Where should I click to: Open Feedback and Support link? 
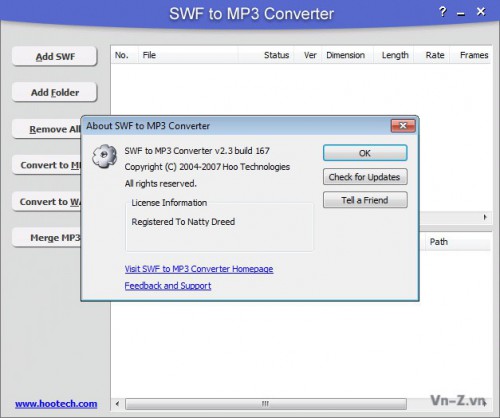pyautogui.click(x=168, y=286)
